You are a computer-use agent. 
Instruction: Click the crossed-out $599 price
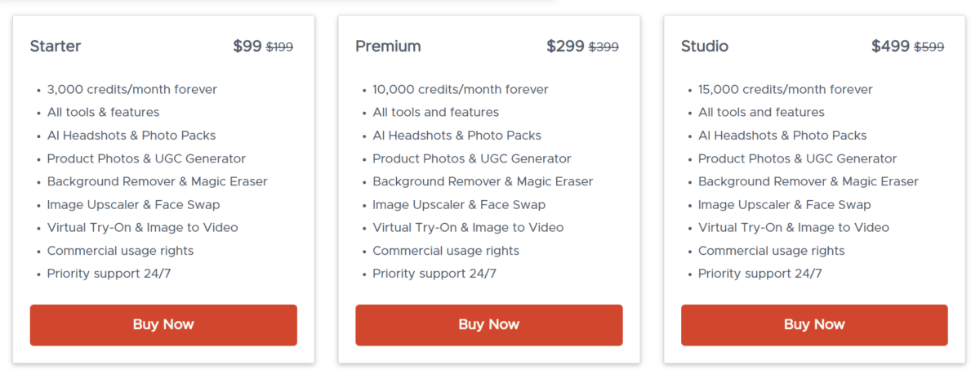click(x=929, y=47)
